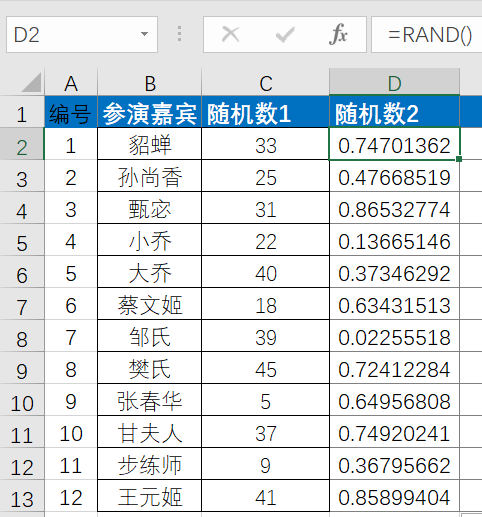Viewport: 482px width, 517px height.
Task: Open the Name Box dropdown arrow
Action: [144, 34]
